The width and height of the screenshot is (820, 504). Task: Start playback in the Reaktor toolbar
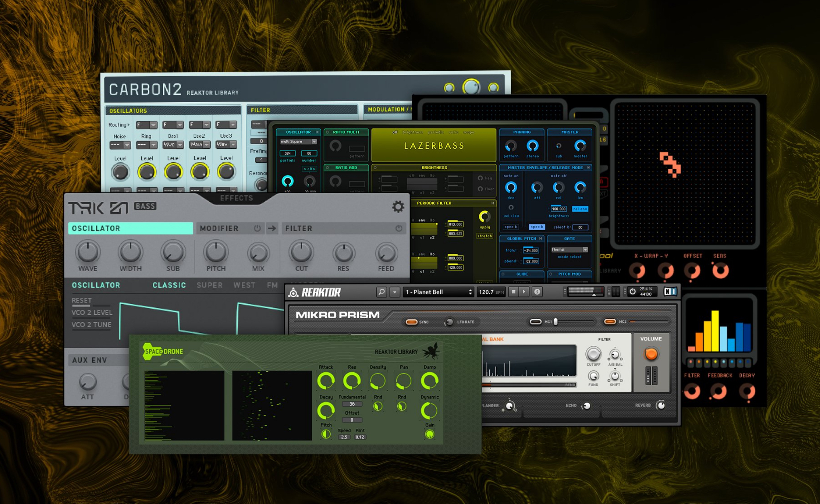[x=524, y=292]
